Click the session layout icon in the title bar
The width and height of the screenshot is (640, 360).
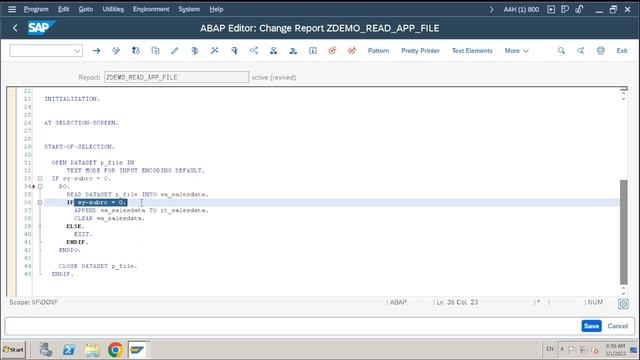tap(565, 9)
